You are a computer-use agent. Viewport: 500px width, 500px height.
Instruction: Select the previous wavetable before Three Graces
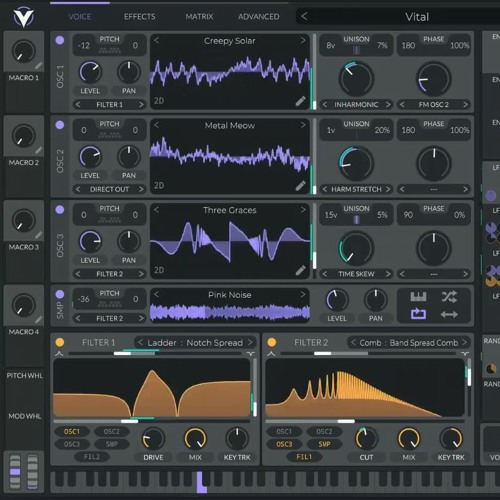(156, 210)
